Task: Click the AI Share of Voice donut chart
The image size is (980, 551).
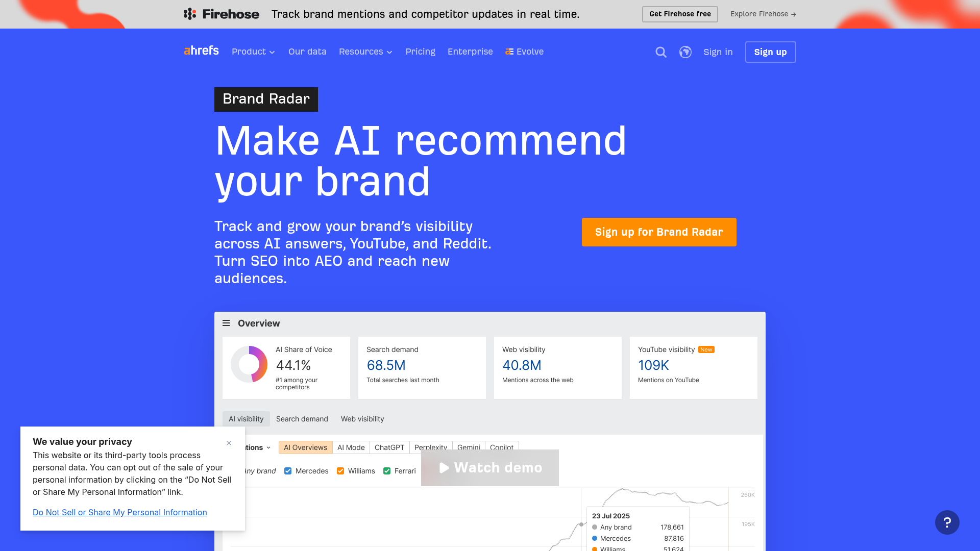Action: tap(249, 364)
